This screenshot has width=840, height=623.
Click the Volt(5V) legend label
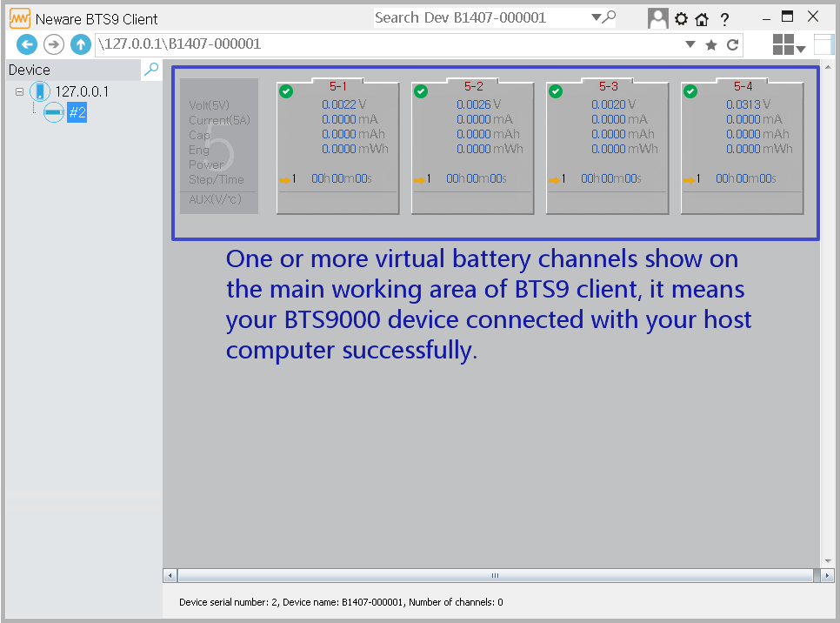point(209,105)
